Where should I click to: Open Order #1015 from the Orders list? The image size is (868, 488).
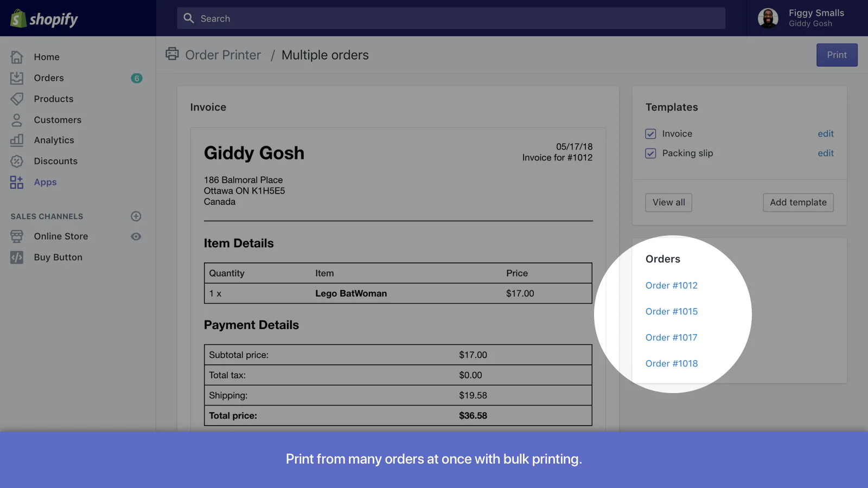[x=671, y=311]
